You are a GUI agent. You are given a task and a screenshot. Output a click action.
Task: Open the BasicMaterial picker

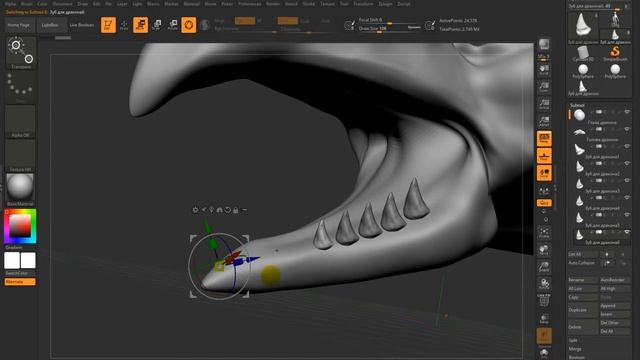coord(20,190)
